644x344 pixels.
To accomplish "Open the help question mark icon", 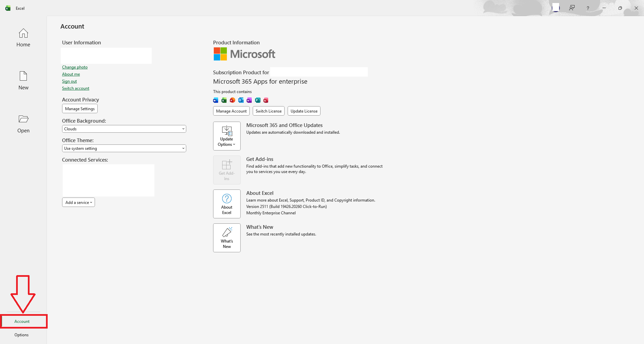I will 588,8.
